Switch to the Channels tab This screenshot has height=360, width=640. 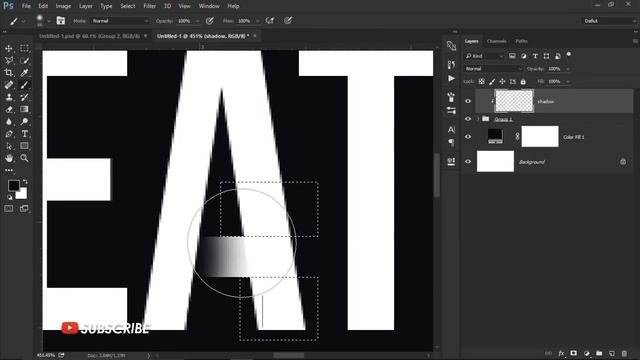(496, 41)
